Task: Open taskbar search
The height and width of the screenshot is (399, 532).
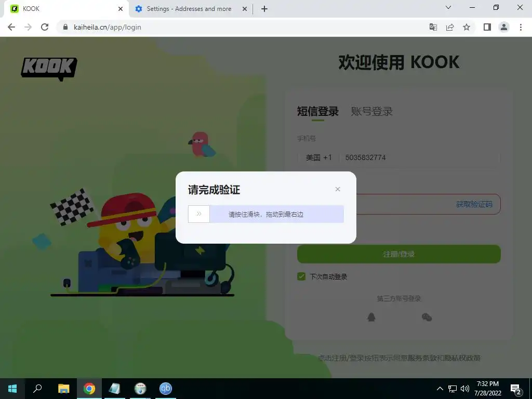Action: [x=37, y=389]
